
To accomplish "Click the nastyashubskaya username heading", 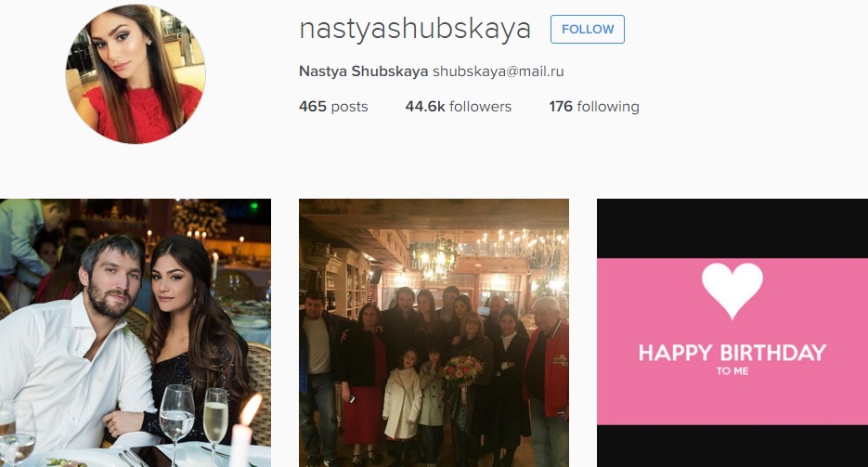I will pos(415,29).
